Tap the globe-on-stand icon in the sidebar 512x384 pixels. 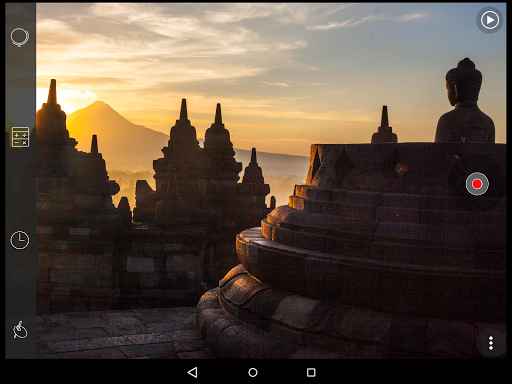click(20, 37)
